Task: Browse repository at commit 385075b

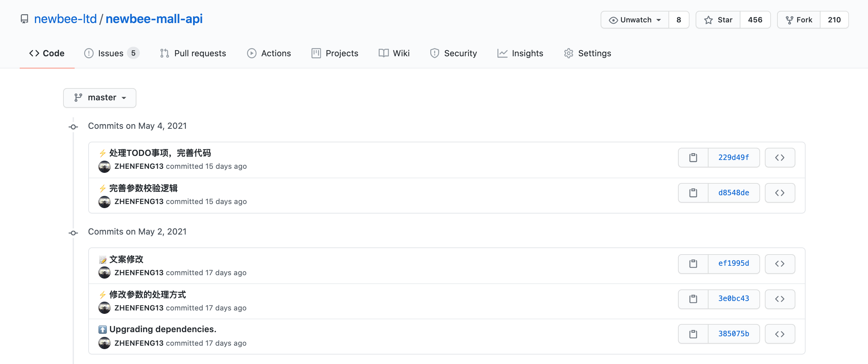Action: [780, 334]
